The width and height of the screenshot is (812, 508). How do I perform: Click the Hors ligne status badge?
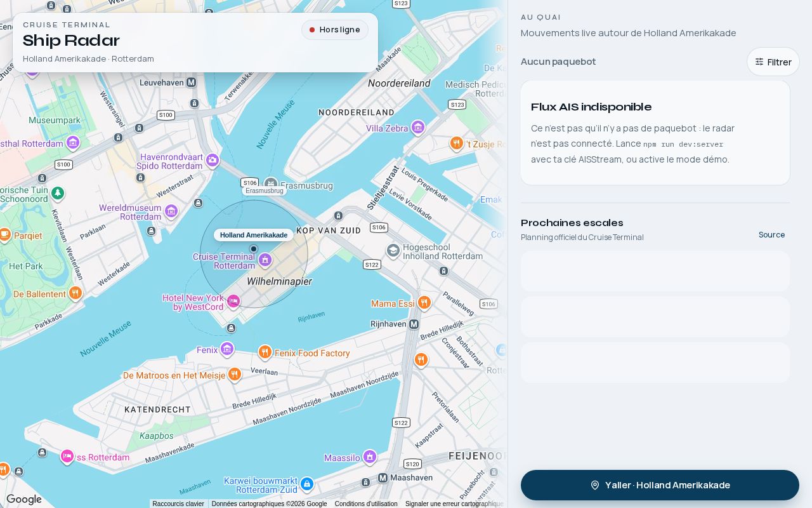point(335,30)
